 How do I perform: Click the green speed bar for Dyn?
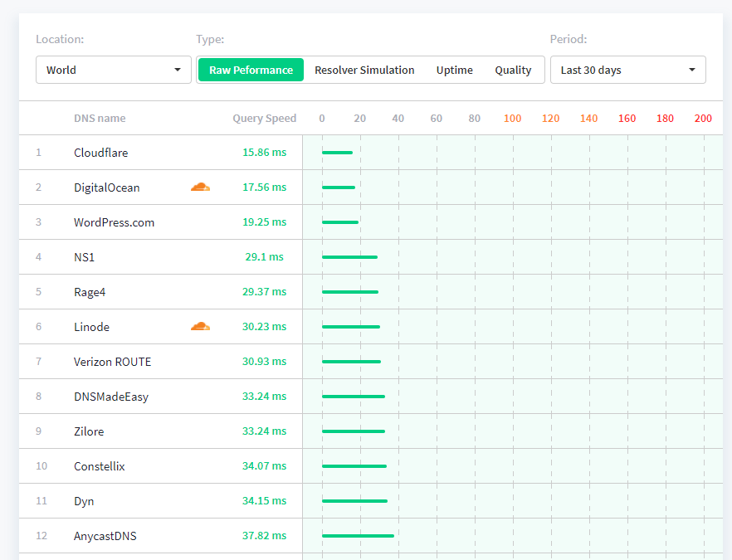point(355,501)
